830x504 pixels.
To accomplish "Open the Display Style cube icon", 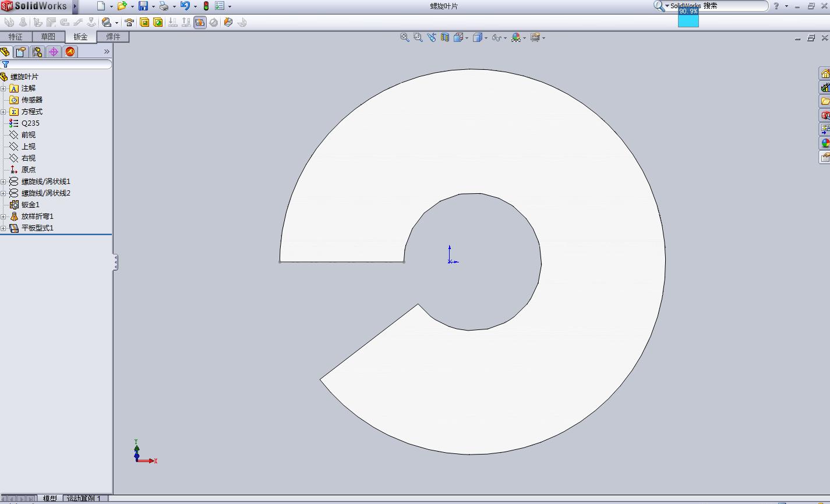I will point(478,37).
